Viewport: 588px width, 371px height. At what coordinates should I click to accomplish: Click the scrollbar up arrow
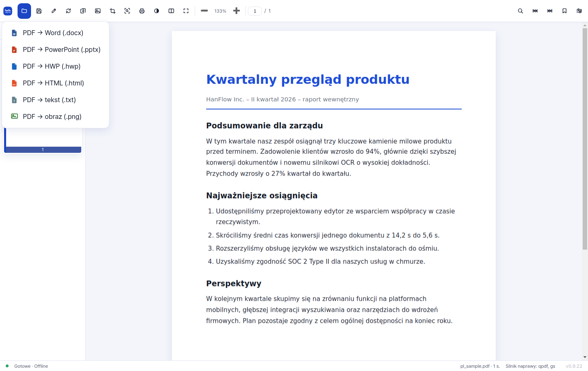point(585,25)
